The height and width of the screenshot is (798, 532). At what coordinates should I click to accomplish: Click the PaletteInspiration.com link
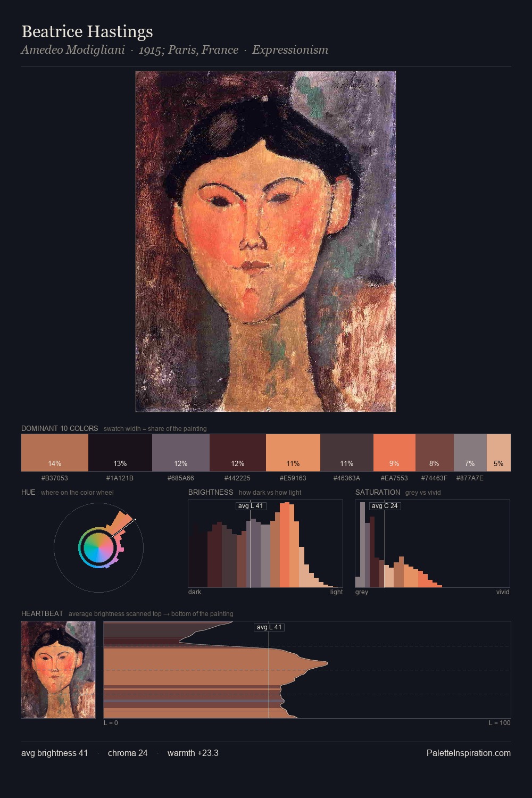(x=469, y=753)
